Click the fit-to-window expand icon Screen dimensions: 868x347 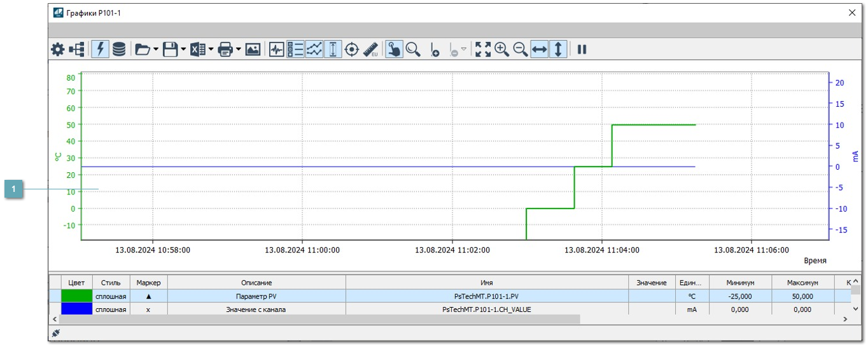483,50
